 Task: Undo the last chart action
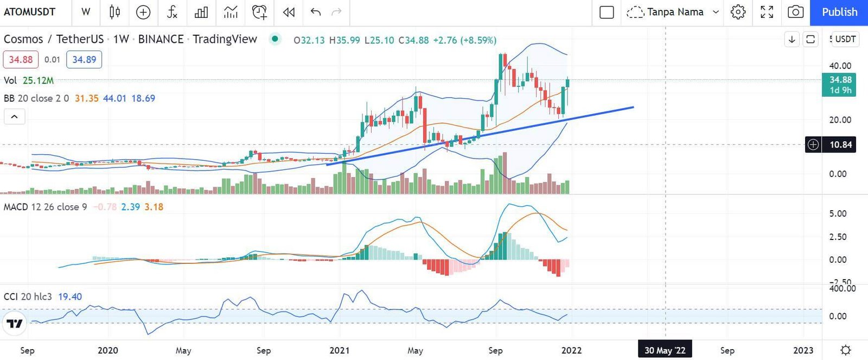coord(316,12)
